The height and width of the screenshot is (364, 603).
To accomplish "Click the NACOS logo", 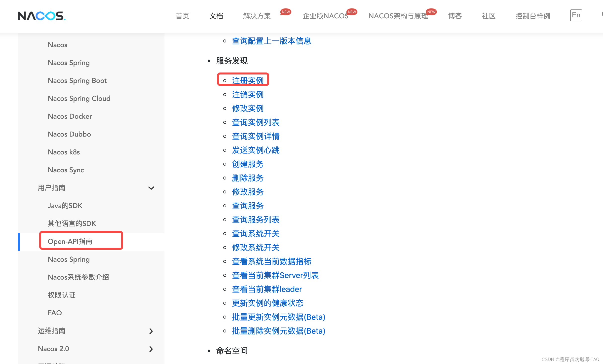I will [41, 16].
